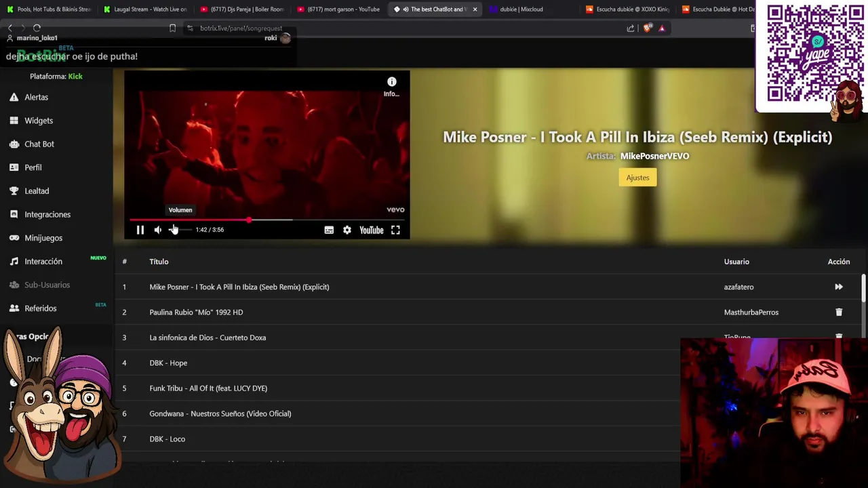Delete Paulina Rubio Mío song request

point(839,312)
